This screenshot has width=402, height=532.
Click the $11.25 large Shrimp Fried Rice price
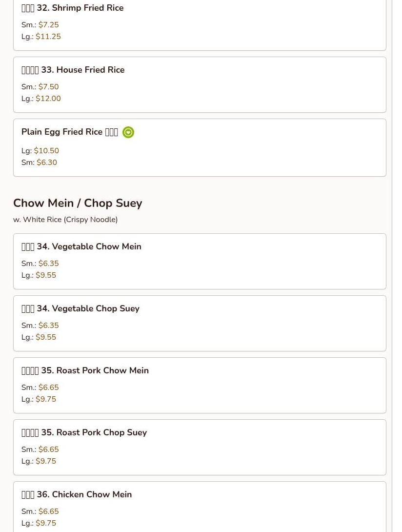[48, 37]
